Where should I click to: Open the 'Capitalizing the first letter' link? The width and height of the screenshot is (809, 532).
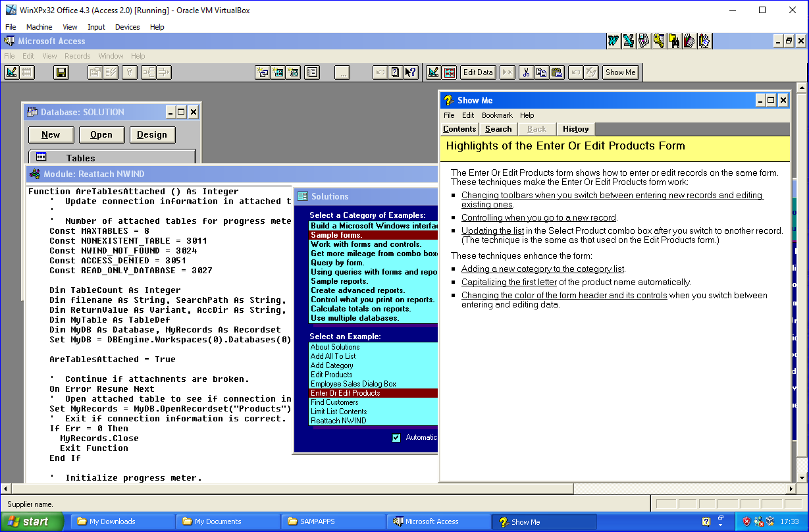509,282
